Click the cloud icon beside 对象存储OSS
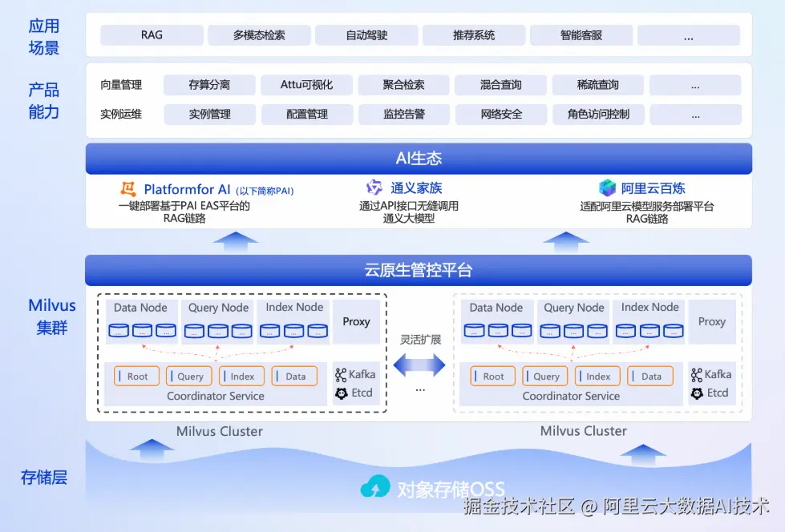The image size is (785, 532). 375,486
